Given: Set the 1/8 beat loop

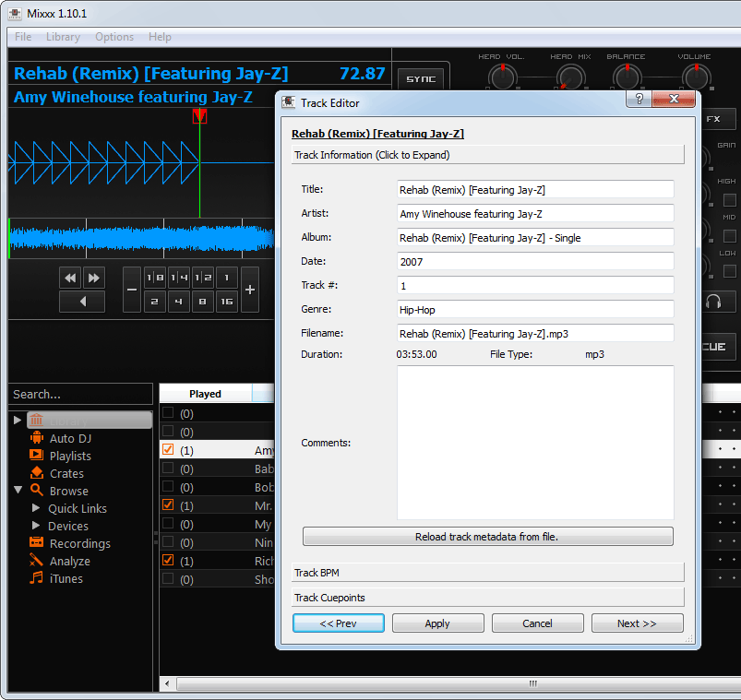Looking at the screenshot, I should tap(155, 278).
